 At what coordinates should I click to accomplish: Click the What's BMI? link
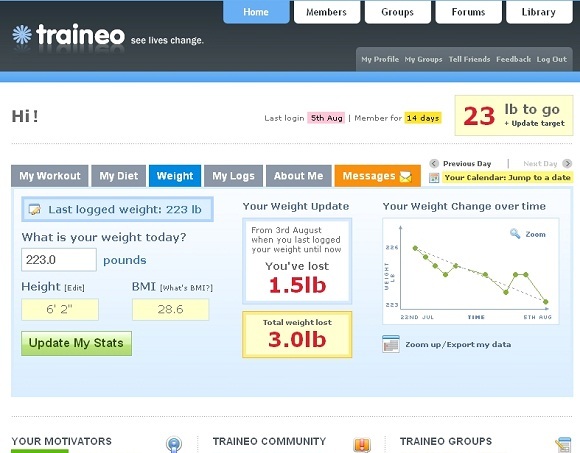click(x=186, y=288)
